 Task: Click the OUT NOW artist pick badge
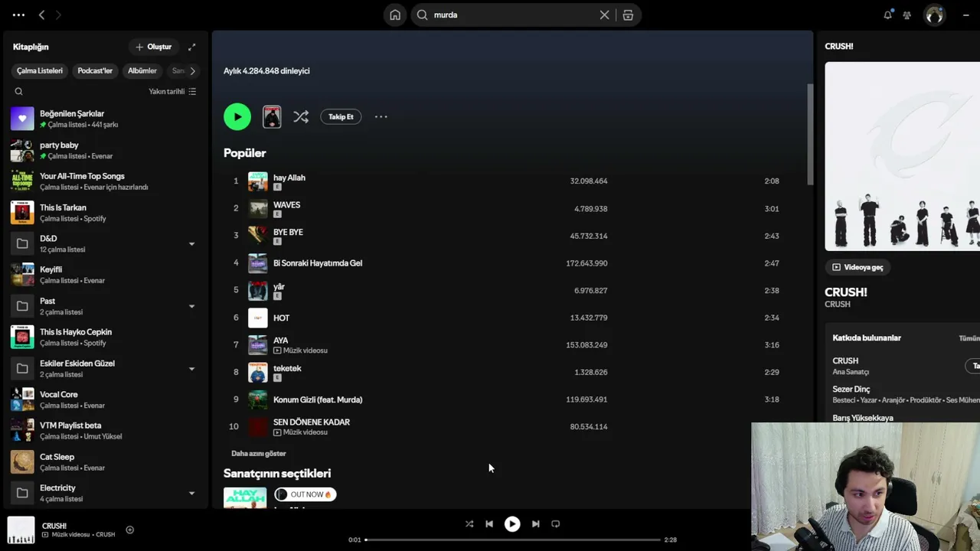click(305, 494)
